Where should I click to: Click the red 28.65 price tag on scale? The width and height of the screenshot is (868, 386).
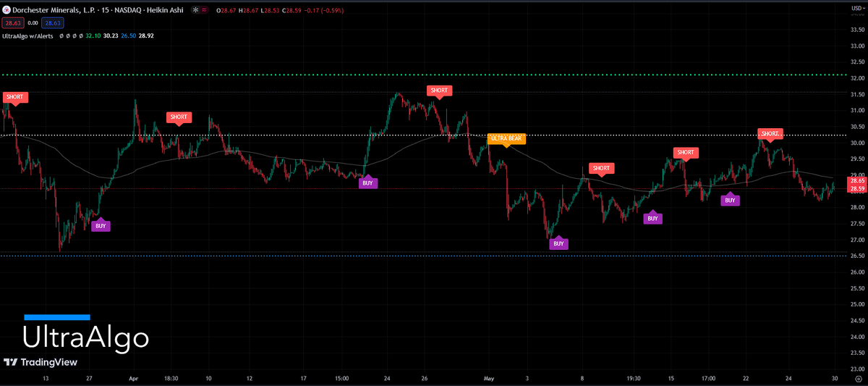pyautogui.click(x=858, y=181)
